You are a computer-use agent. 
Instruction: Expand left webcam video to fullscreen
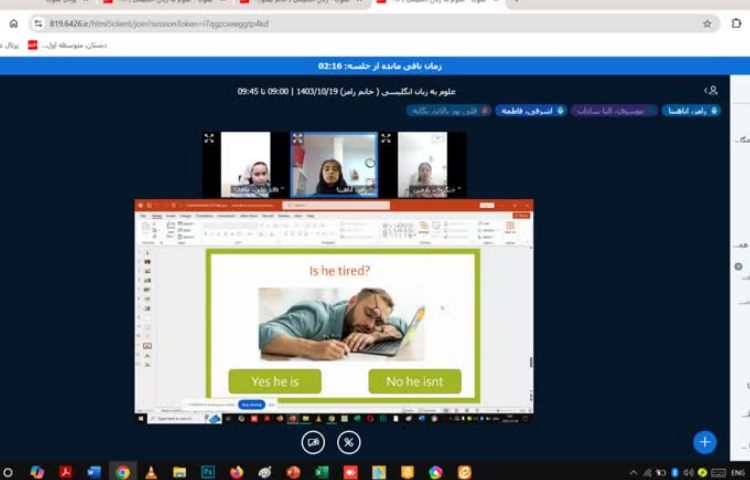[209, 139]
